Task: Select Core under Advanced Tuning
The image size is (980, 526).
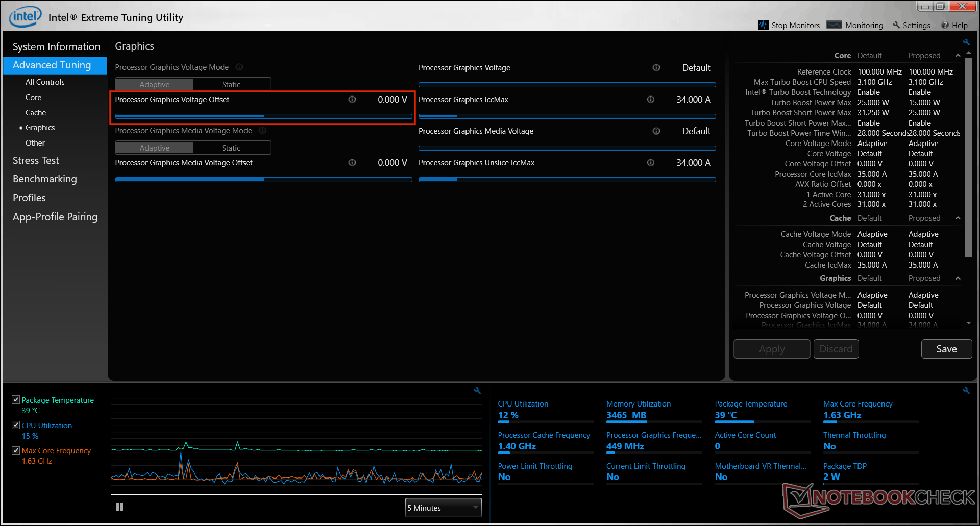Action: pyautogui.click(x=33, y=97)
